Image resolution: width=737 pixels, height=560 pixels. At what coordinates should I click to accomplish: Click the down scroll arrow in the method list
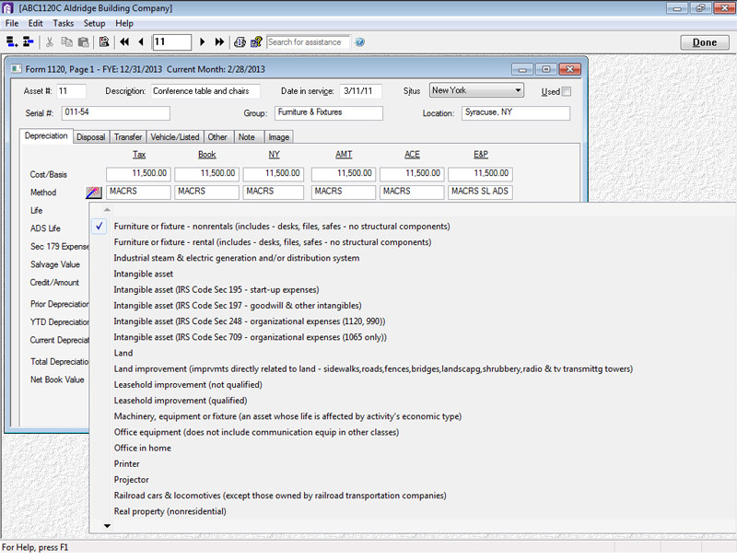pos(107,525)
